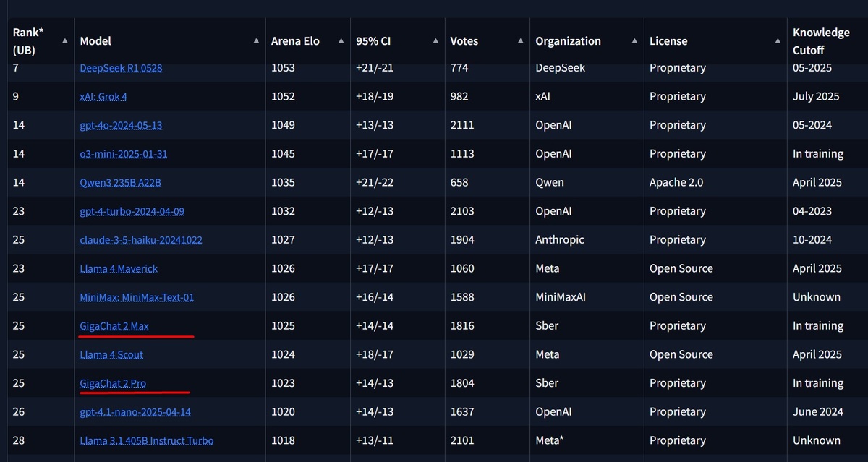The image size is (868, 462).
Task: Open the GigaChat 2 Pro link
Action: pyautogui.click(x=113, y=383)
